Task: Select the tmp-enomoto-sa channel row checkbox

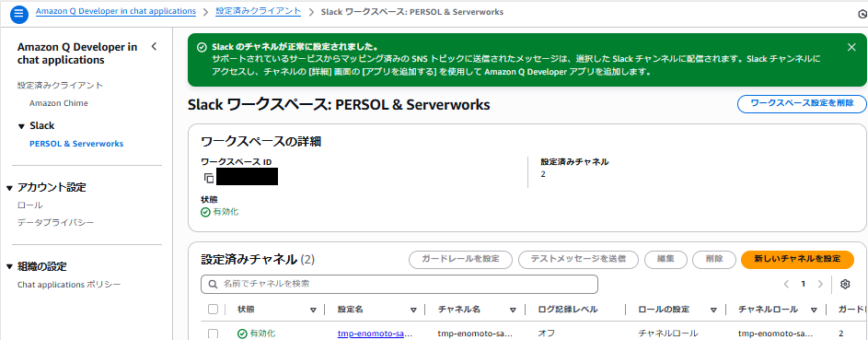Action: click(214, 334)
